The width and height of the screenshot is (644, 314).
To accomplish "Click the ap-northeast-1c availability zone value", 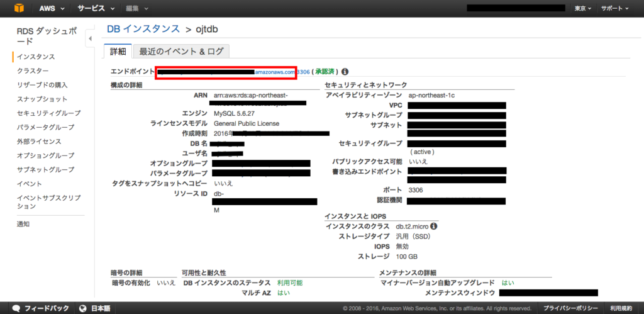I will [x=431, y=96].
